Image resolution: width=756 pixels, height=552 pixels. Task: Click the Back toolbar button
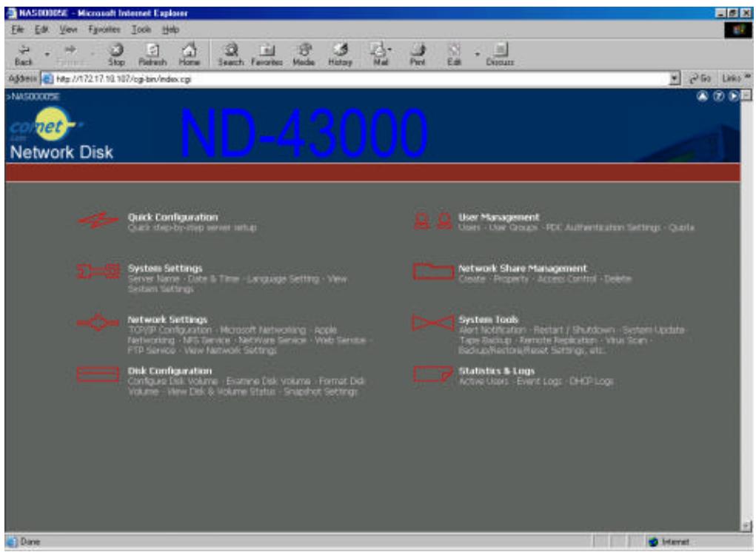[x=23, y=55]
